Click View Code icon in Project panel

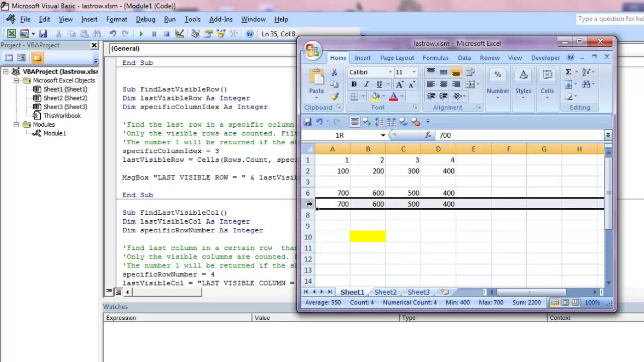[x=9, y=58]
